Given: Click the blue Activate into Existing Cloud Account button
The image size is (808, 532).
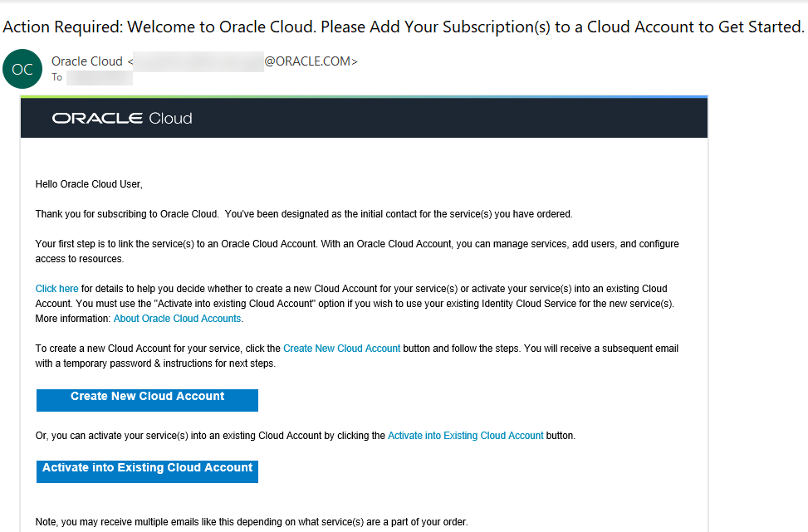Looking at the screenshot, I should click(x=147, y=471).
